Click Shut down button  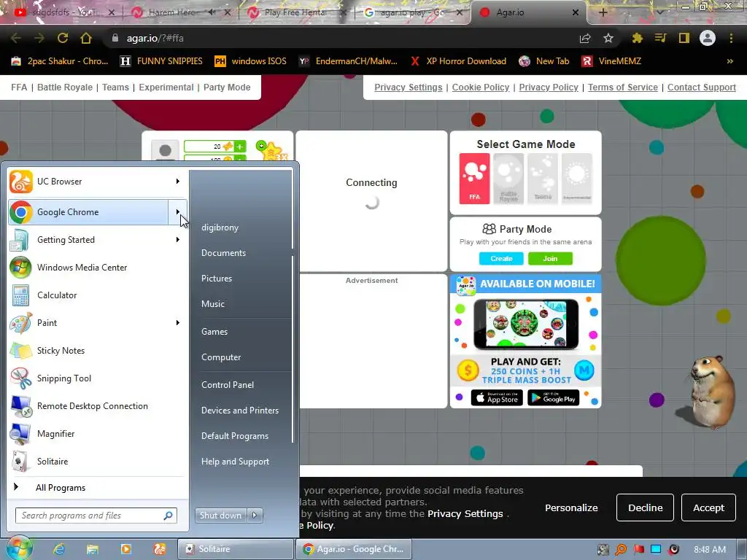pos(220,516)
